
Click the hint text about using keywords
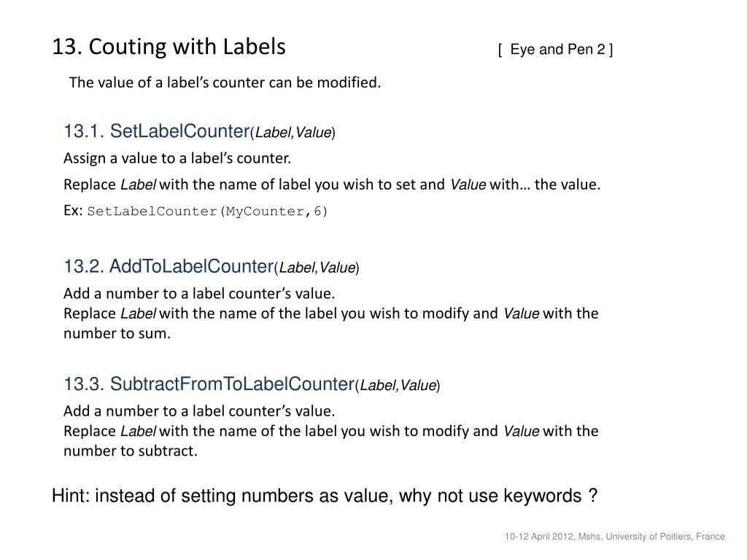[x=325, y=496]
